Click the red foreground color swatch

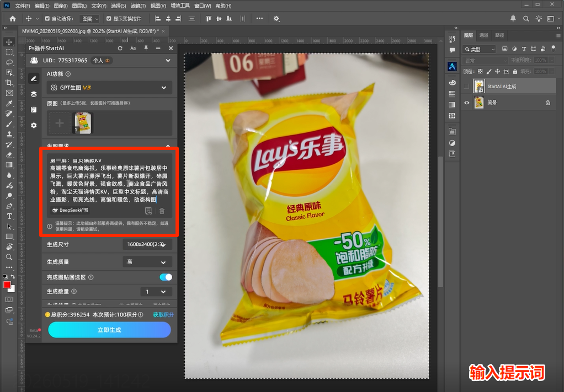click(x=7, y=285)
